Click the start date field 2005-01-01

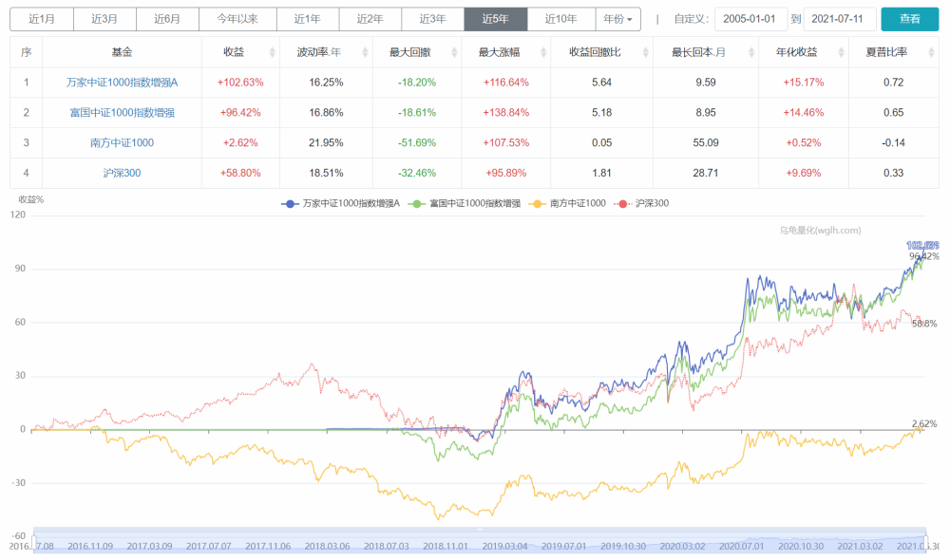[x=750, y=19]
